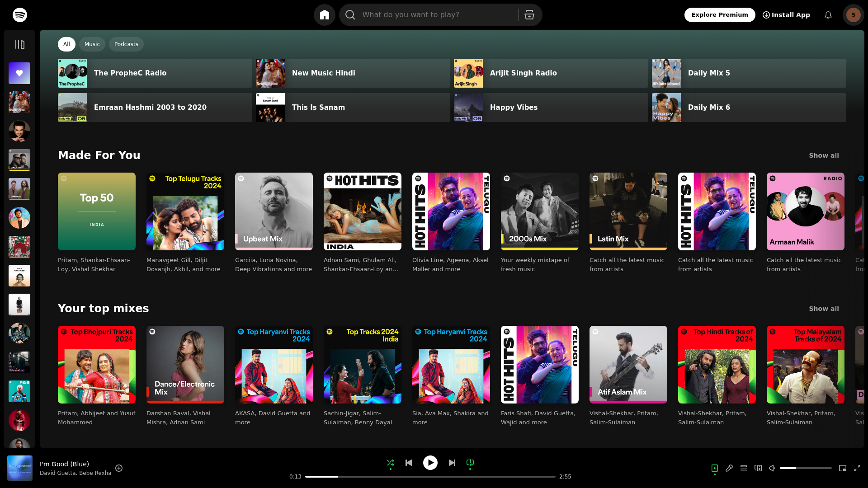Go to Home via the house icon
868x488 pixels.
(325, 15)
